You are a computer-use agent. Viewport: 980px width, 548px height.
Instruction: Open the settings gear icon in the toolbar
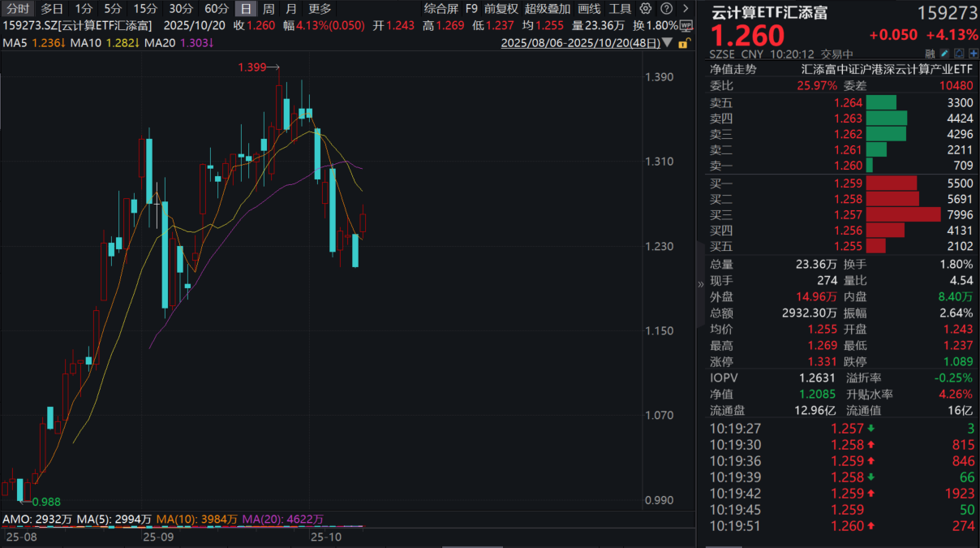[645, 9]
